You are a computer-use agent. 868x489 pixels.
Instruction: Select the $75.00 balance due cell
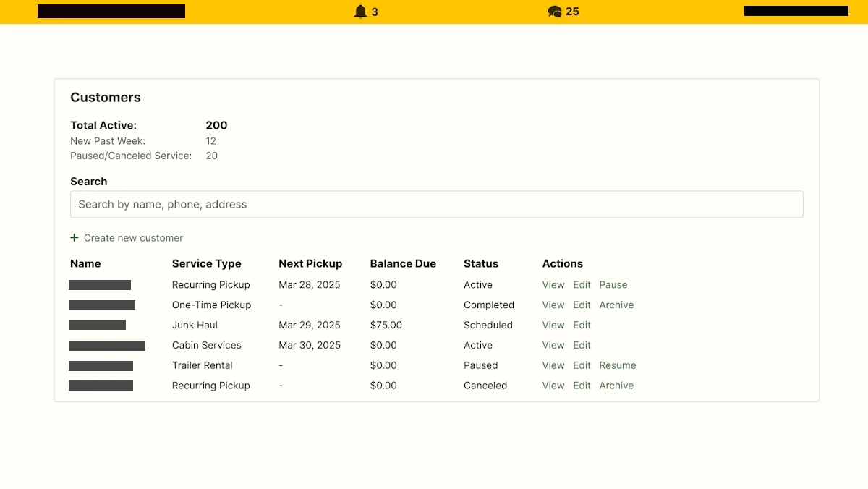coord(386,326)
